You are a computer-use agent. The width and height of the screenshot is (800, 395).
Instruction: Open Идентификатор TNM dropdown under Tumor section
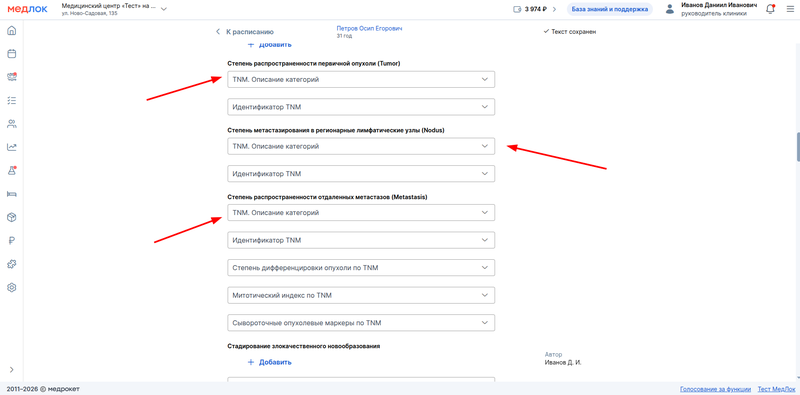[361, 107]
